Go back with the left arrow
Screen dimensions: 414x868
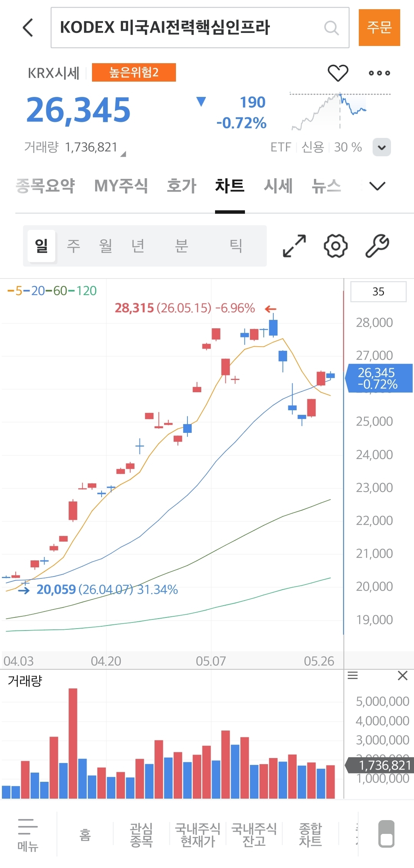28,28
